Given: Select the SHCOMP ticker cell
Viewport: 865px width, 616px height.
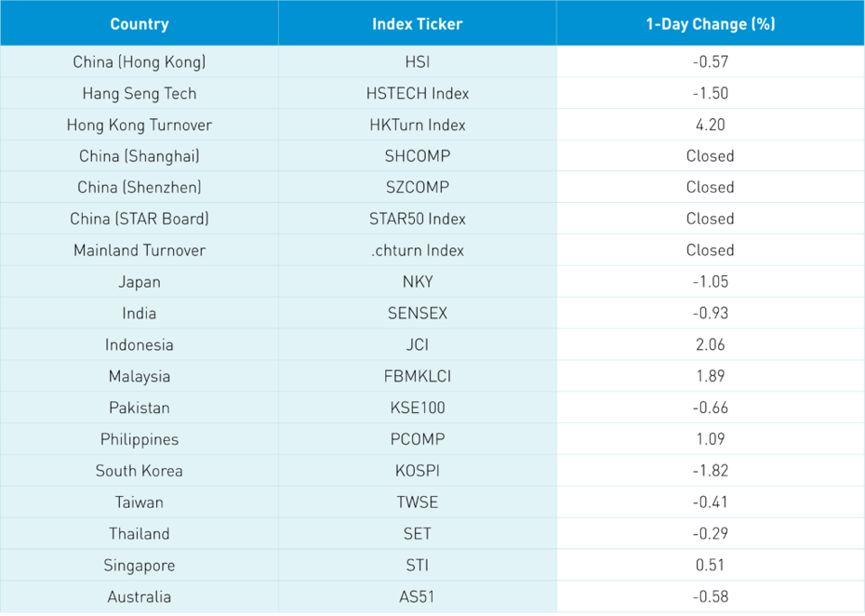Looking at the screenshot, I should click(417, 156).
